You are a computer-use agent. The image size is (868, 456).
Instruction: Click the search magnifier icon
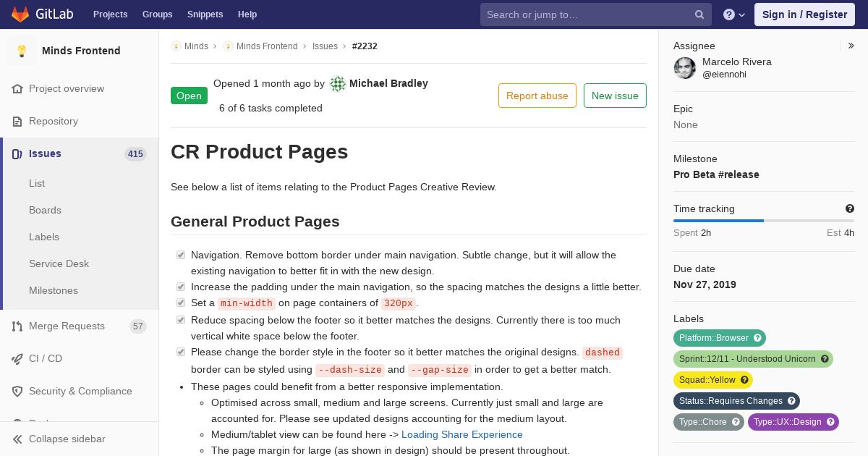(x=699, y=14)
